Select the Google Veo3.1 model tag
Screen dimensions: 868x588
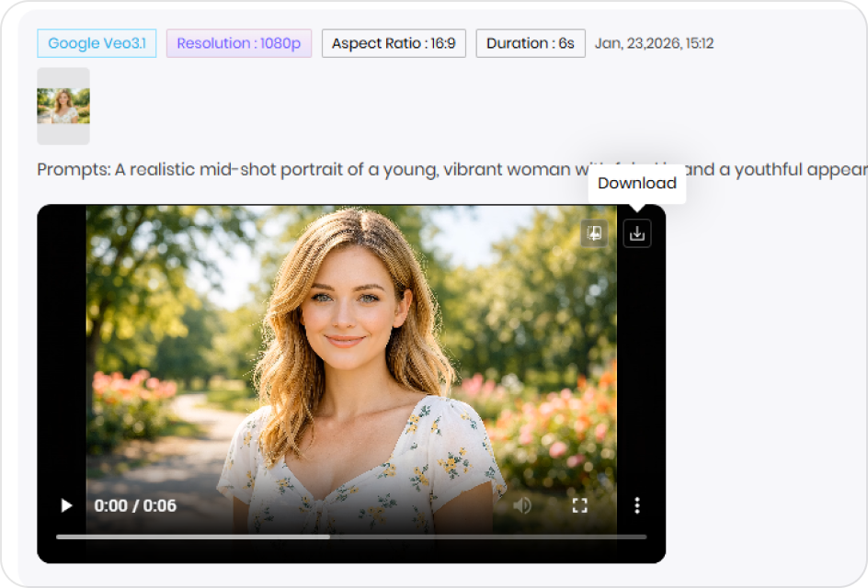click(x=96, y=42)
